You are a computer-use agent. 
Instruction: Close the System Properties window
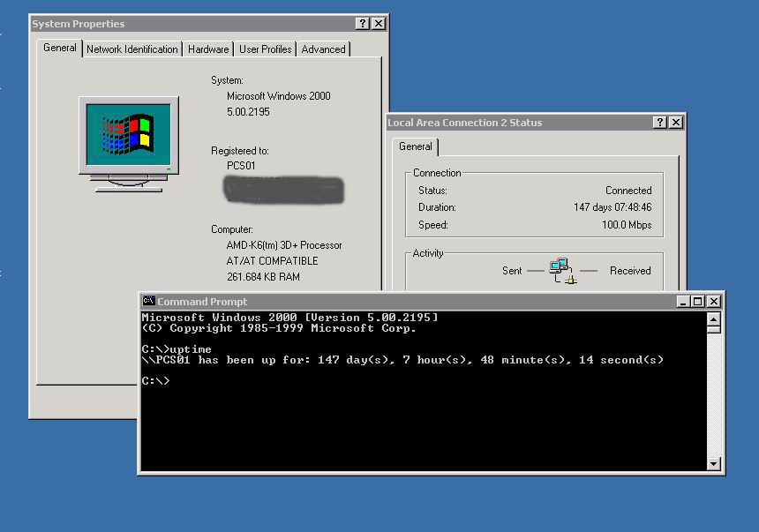click(379, 23)
